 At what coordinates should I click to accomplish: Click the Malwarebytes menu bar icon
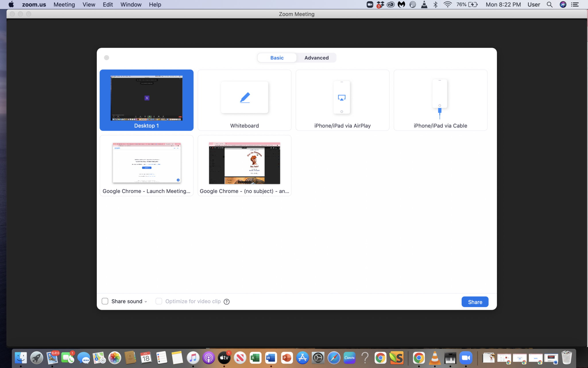tap(401, 4)
